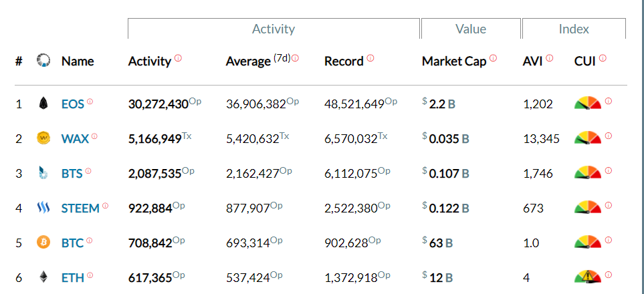Click the EOS coin logo icon
The width and height of the screenshot is (644, 294).
click(x=43, y=104)
